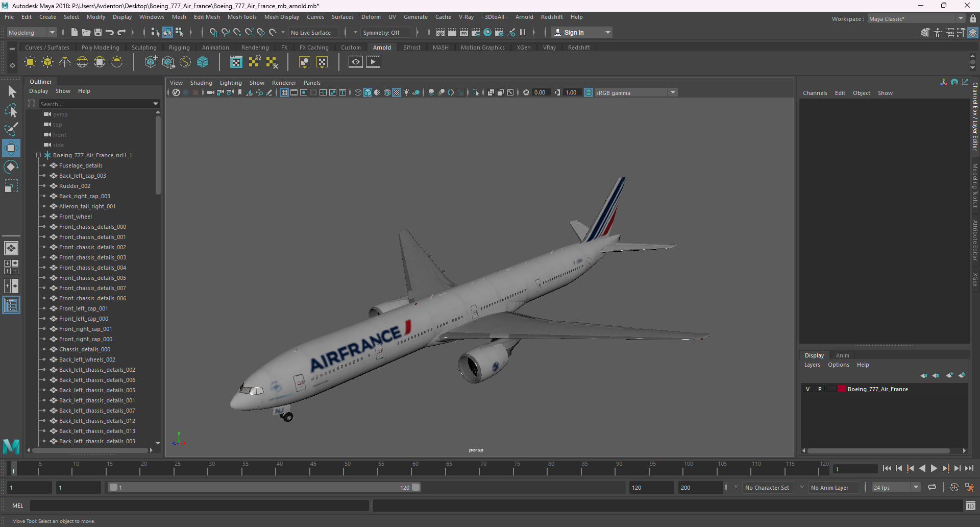Select Fuselage_details in the Outliner
980x527 pixels.
click(x=81, y=165)
